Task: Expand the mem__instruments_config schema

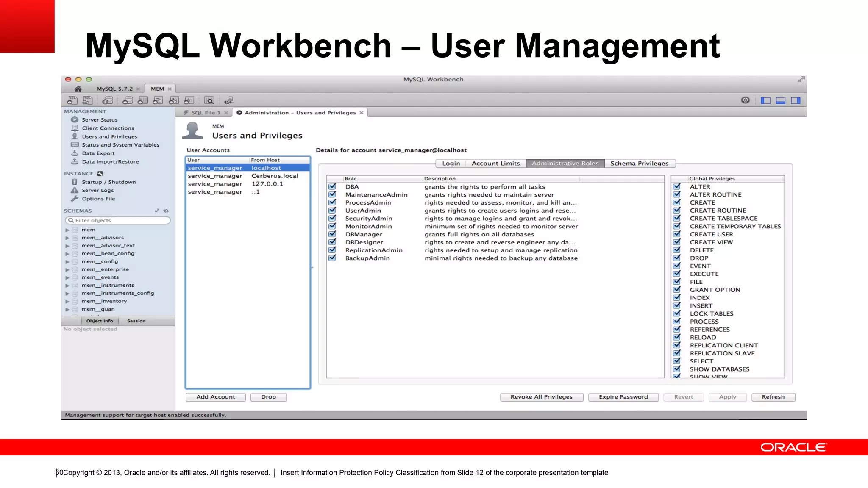Action: pyautogui.click(x=67, y=294)
